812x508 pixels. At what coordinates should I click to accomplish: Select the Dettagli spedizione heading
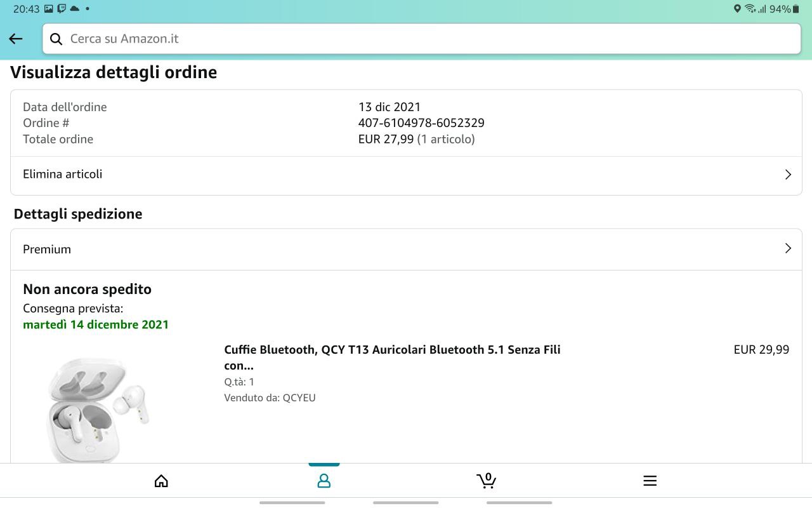click(x=78, y=214)
